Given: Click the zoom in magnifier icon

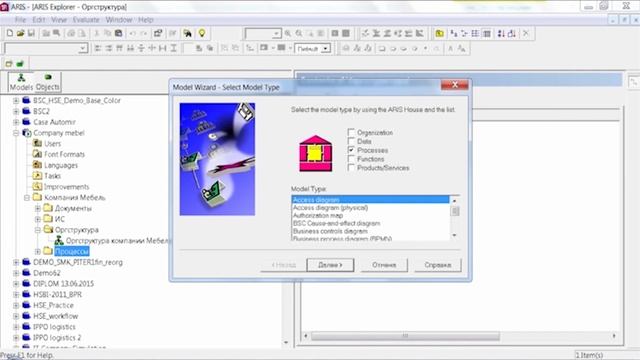Looking at the screenshot, I should pyautogui.click(x=288, y=33).
